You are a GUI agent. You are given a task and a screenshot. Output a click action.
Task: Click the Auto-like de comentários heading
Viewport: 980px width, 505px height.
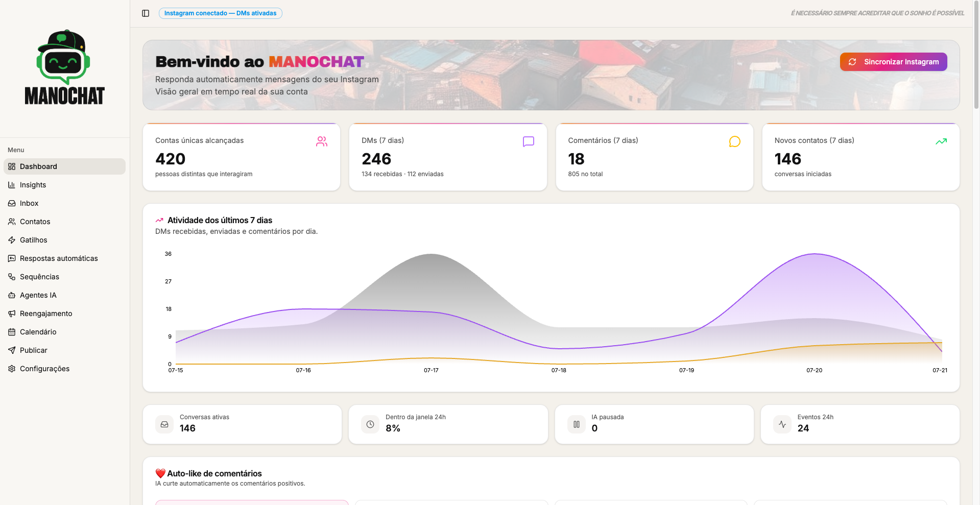(x=214, y=473)
